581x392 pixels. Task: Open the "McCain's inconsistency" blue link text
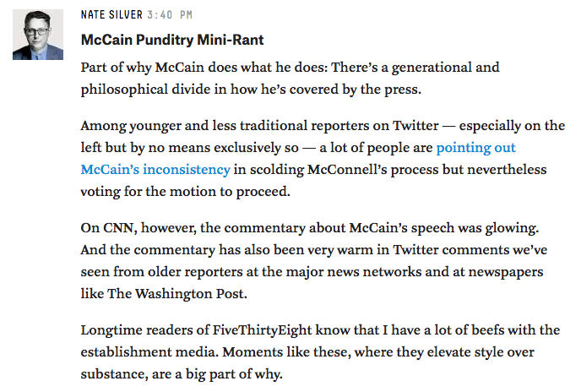pyautogui.click(x=155, y=169)
